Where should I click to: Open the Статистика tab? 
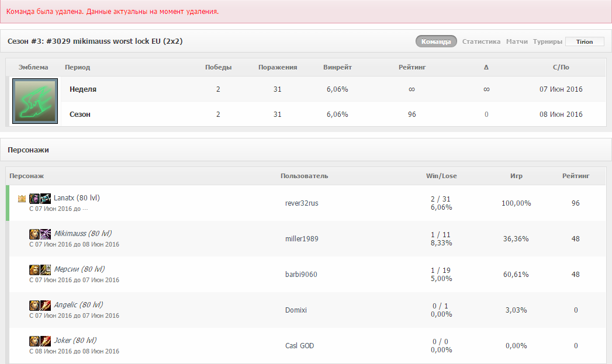click(x=481, y=41)
